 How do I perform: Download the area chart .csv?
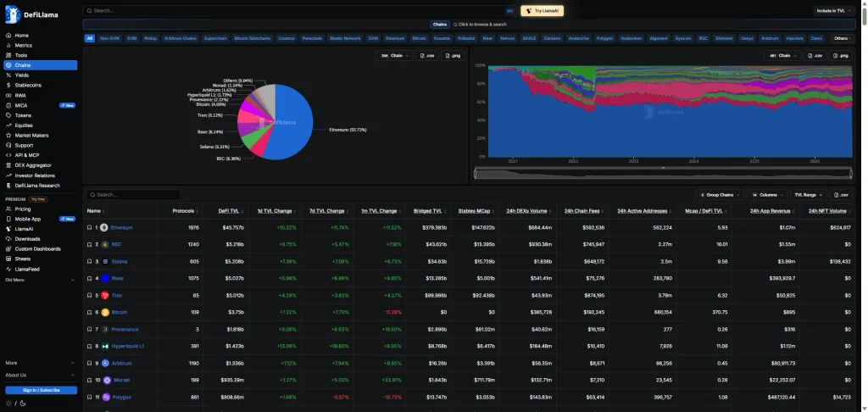tap(816, 55)
